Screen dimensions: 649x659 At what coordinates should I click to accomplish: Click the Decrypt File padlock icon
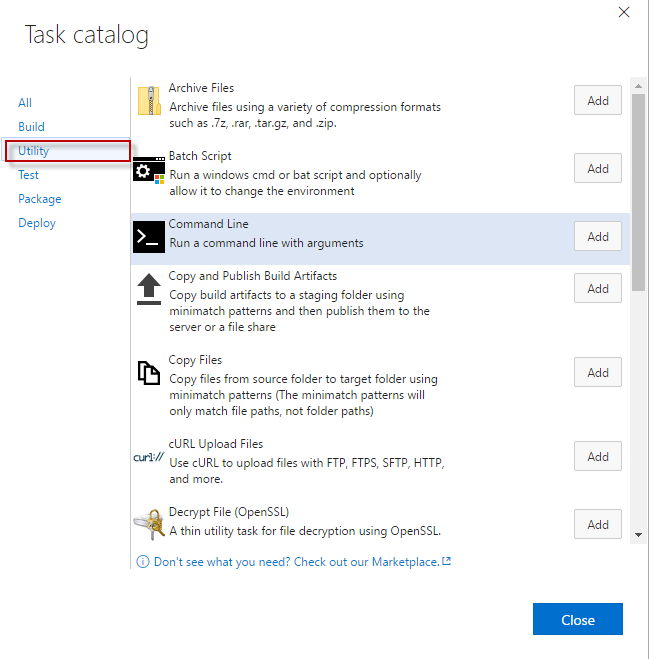149,524
